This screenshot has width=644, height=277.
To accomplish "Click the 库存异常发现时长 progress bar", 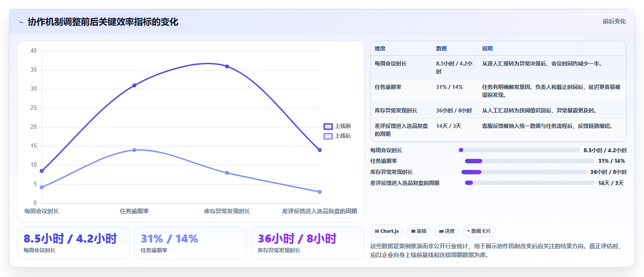I will point(524,172).
